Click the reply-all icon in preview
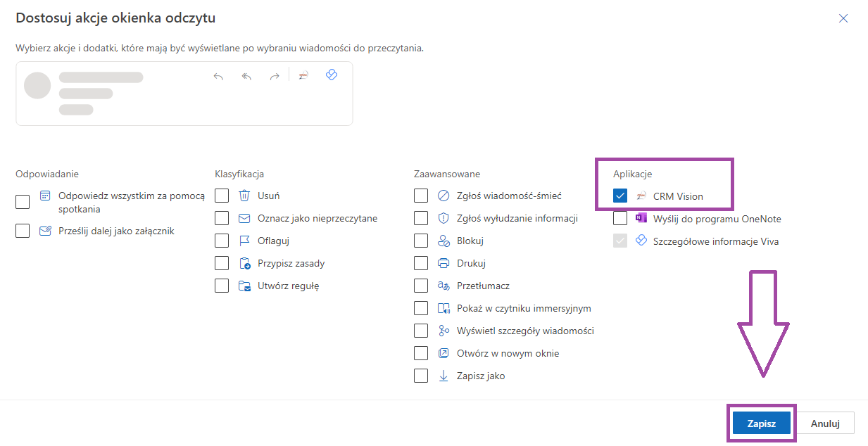Screen dimensions: 868x446 tap(246, 76)
